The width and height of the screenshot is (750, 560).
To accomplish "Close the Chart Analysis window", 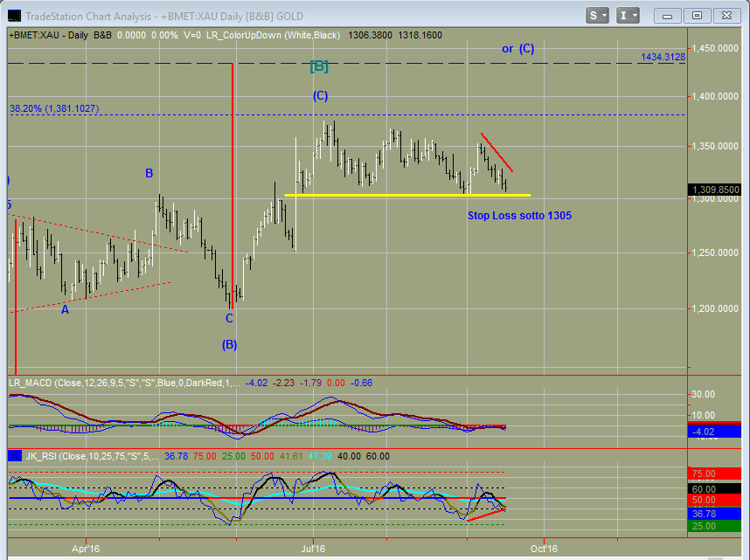I will (727, 16).
